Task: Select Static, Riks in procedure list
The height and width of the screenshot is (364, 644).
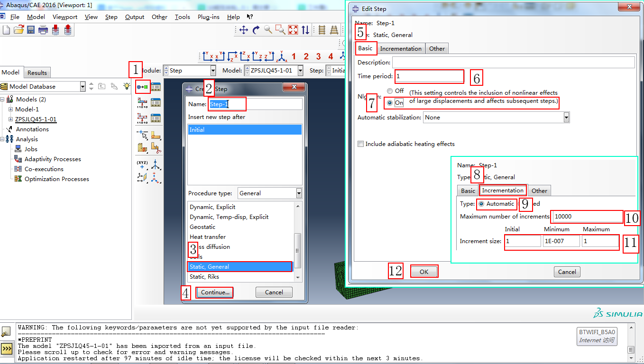Action: click(204, 277)
